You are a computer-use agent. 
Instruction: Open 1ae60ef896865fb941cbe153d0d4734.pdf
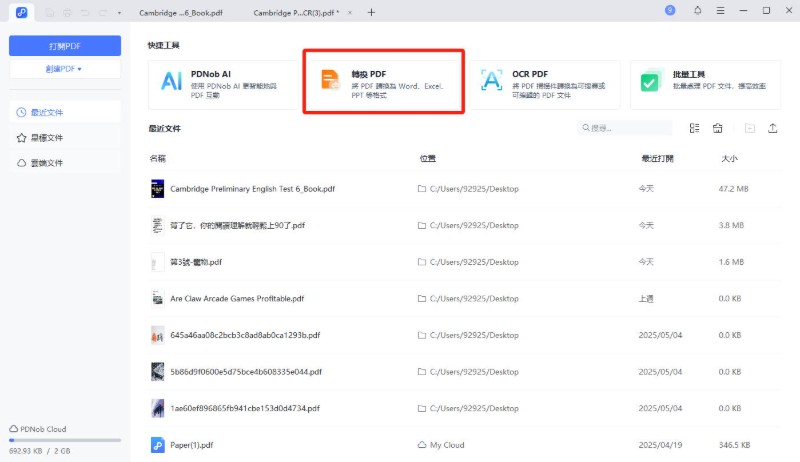coord(245,408)
